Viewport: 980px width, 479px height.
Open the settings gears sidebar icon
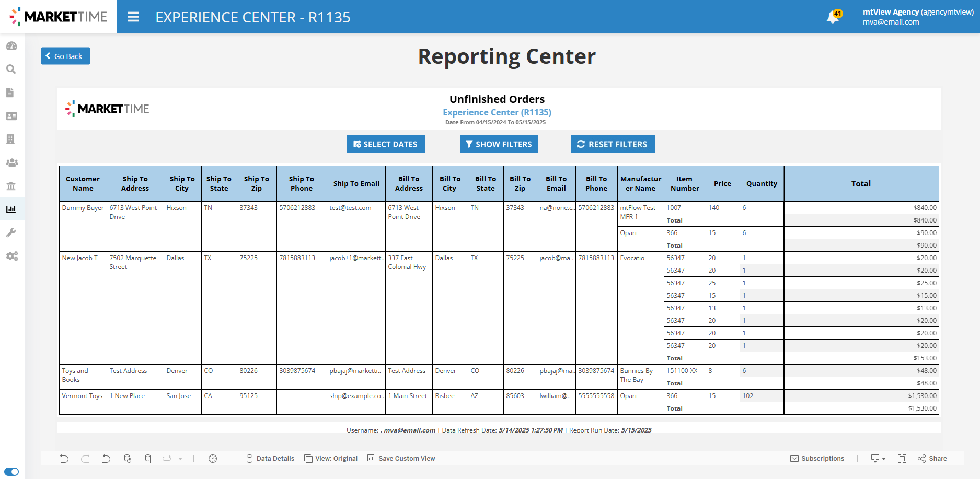[x=12, y=256]
